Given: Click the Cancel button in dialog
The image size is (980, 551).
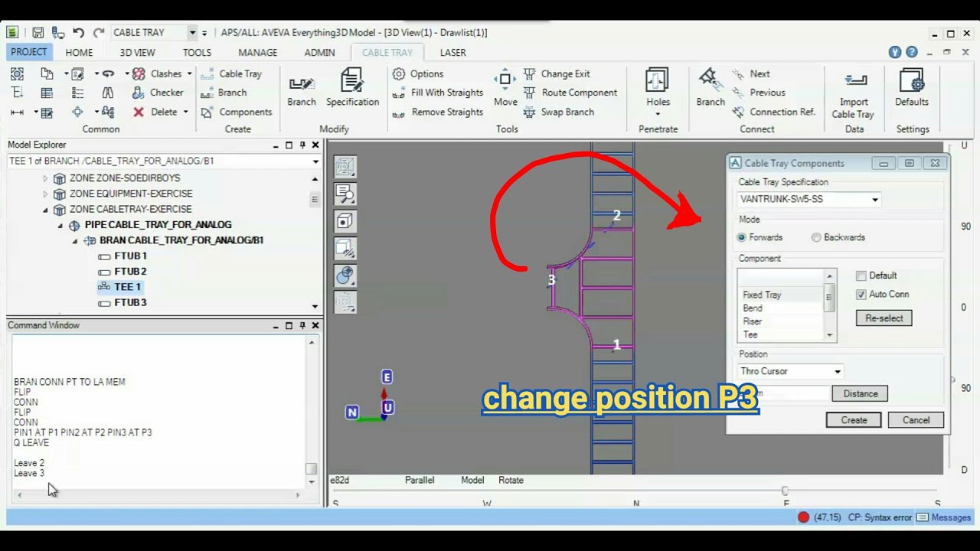Looking at the screenshot, I should click(916, 420).
